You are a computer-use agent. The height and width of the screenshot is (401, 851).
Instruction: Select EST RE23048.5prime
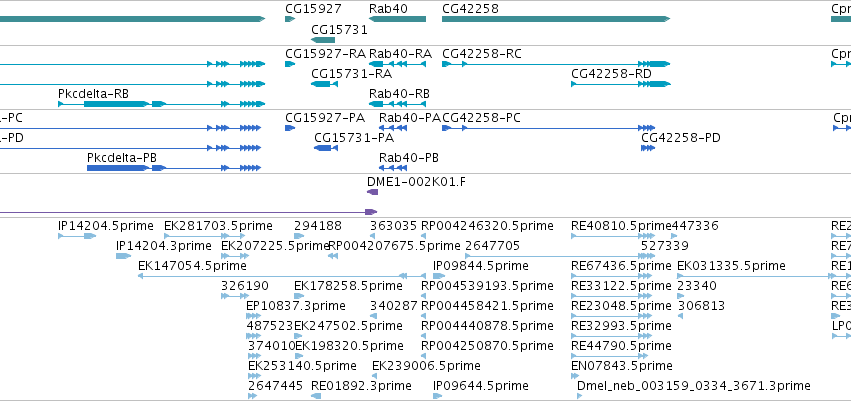[611, 316]
